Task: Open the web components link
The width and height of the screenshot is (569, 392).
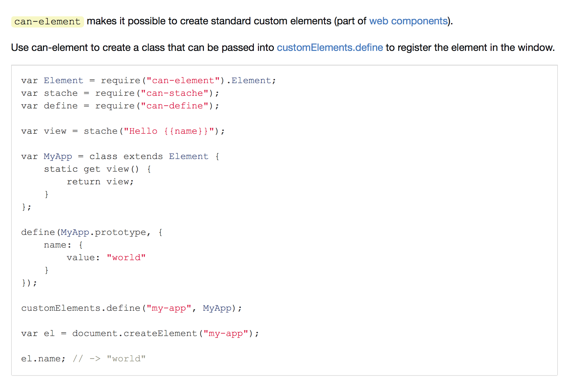Action: (408, 21)
